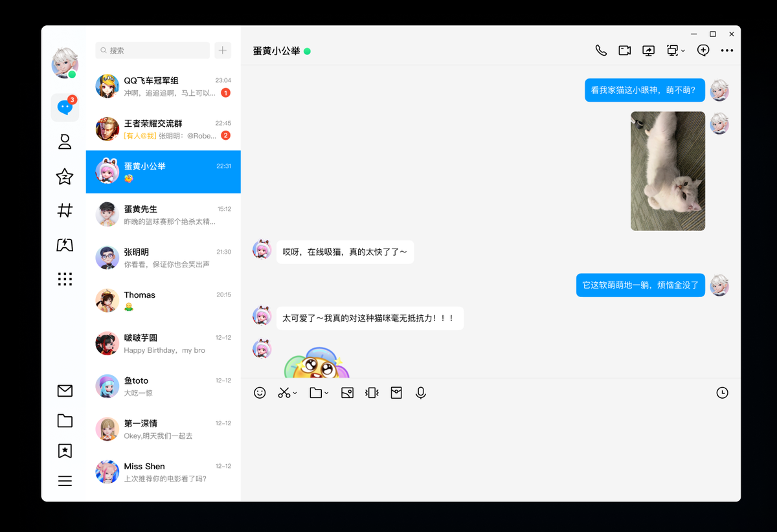Start a video call from the chat toolbar
Image resolution: width=777 pixels, height=532 pixels.
(x=624, y=50)
